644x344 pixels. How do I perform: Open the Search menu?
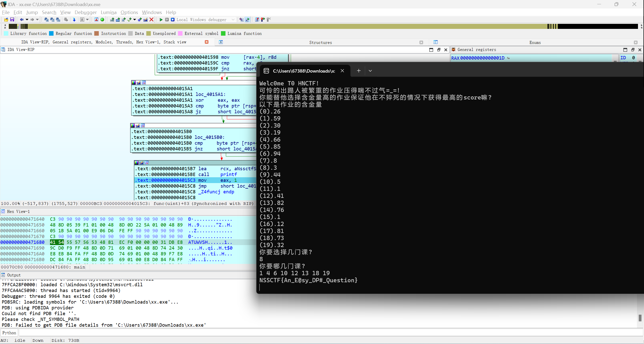point(49,12)
